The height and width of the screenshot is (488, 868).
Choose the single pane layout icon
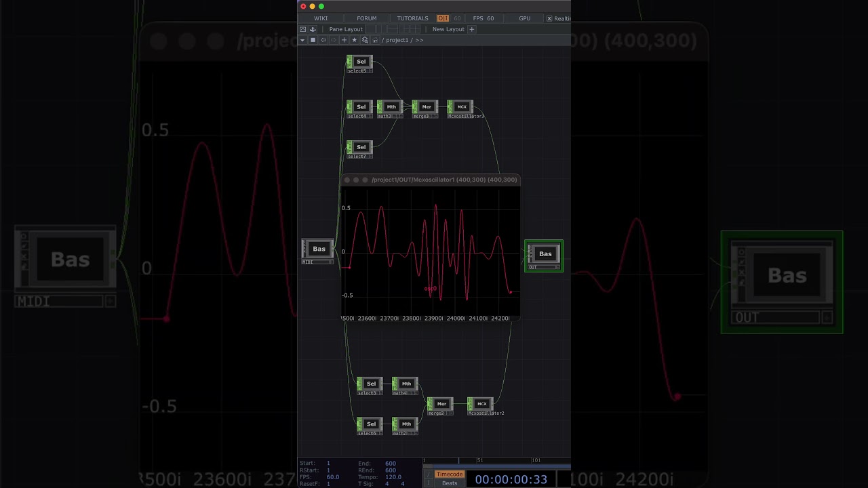click(x=372, y=29)
